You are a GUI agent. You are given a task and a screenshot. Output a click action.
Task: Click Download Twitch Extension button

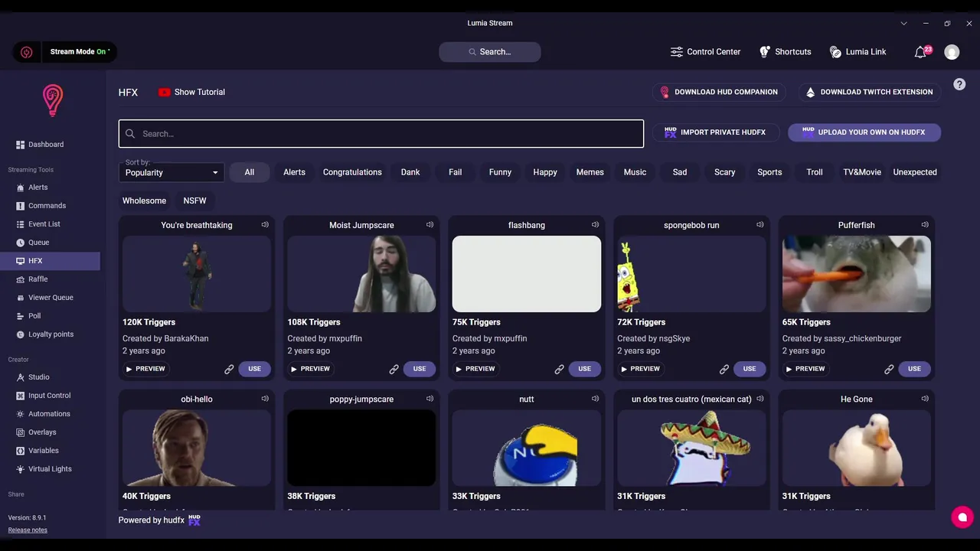point(869,92)
